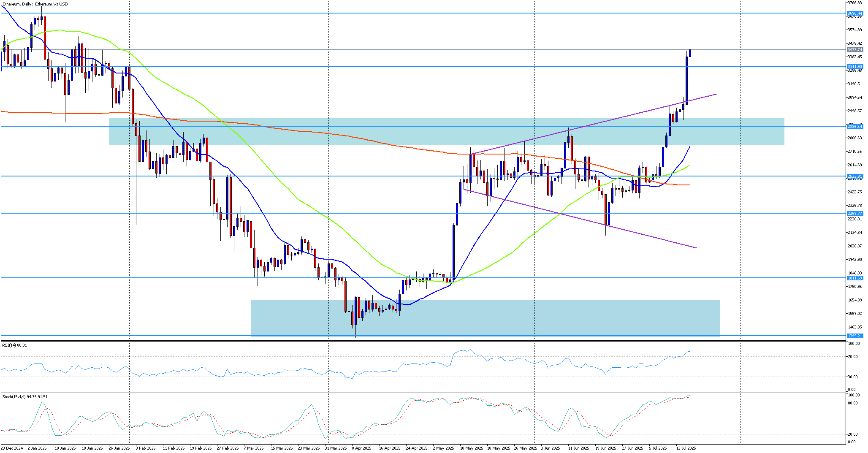Click the 1654.99 price axis label
Screen dimensions: 868x453
coord(855,300)
